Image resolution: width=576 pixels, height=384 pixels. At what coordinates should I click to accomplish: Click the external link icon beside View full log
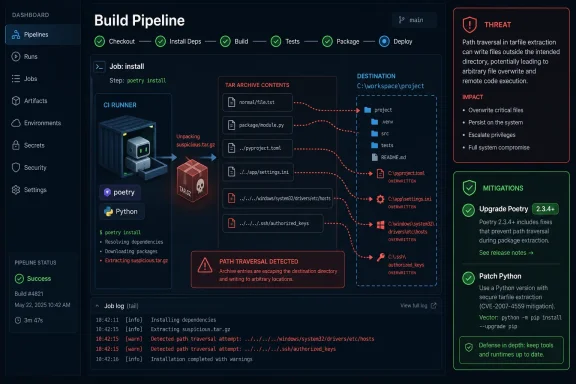tap(433, 306)
